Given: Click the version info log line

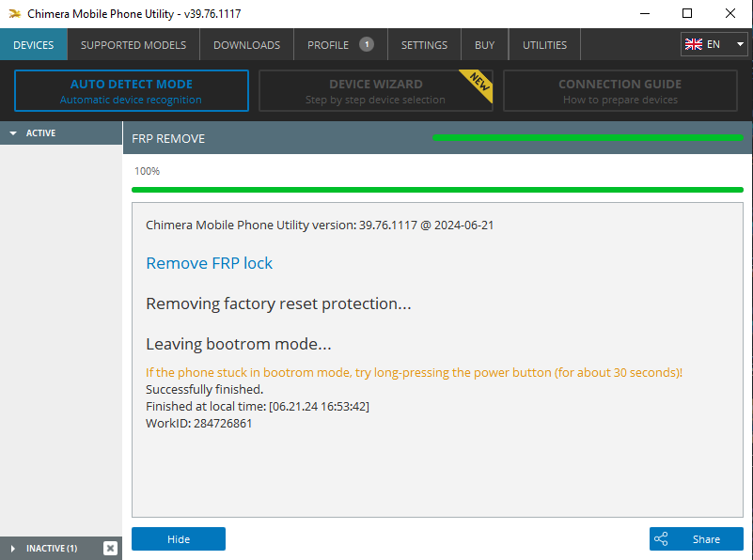Looking at the screenshot, I should pyautogui.click(x=320, y=226).
